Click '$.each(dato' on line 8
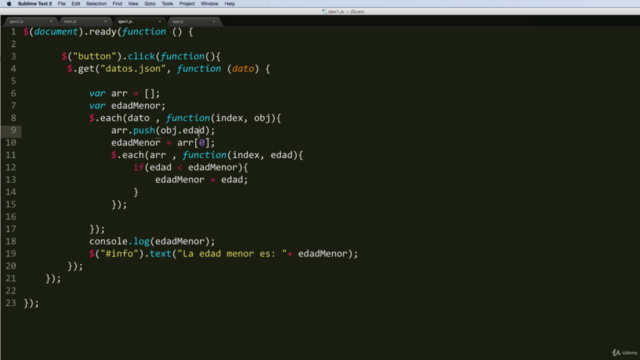The width and height of the screenshot is (640, 360). point(119,118)
